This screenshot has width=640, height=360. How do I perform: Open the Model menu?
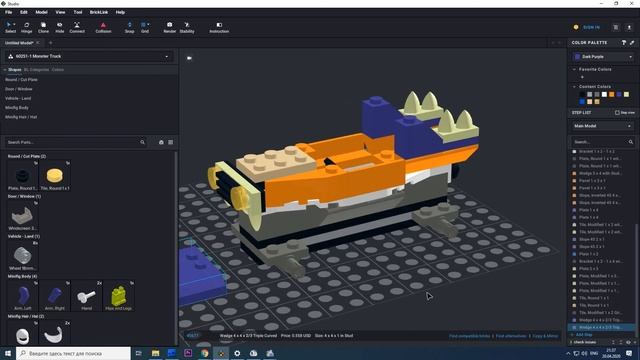(41, 12)
